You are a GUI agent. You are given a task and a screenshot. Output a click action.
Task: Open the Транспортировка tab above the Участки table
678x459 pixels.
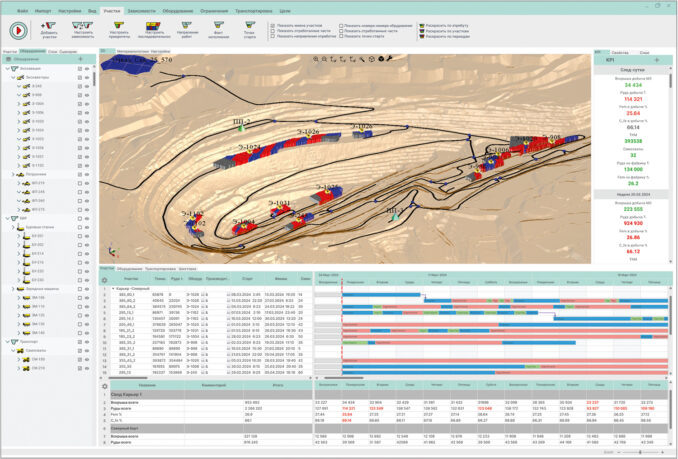coord(160,269)
